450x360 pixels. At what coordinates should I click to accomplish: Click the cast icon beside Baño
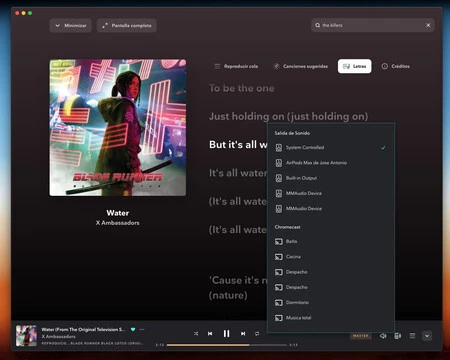click(x=279, y=241)
